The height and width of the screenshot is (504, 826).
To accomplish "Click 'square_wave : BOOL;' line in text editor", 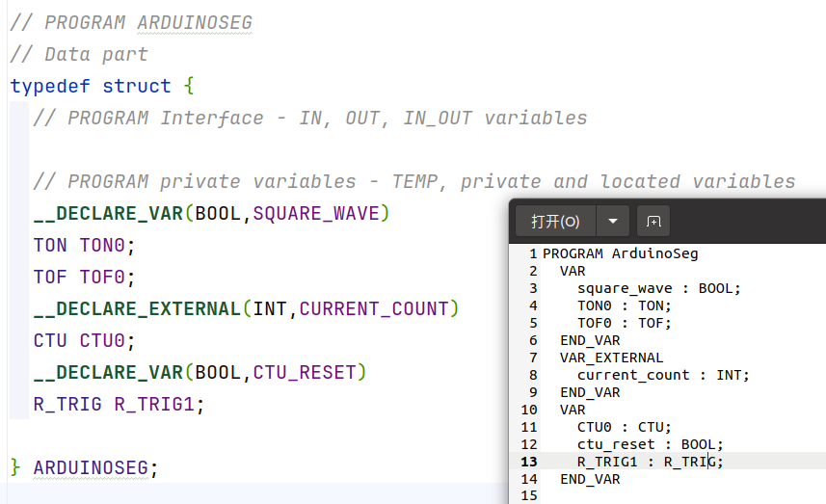I will click(x=658, y=288).
